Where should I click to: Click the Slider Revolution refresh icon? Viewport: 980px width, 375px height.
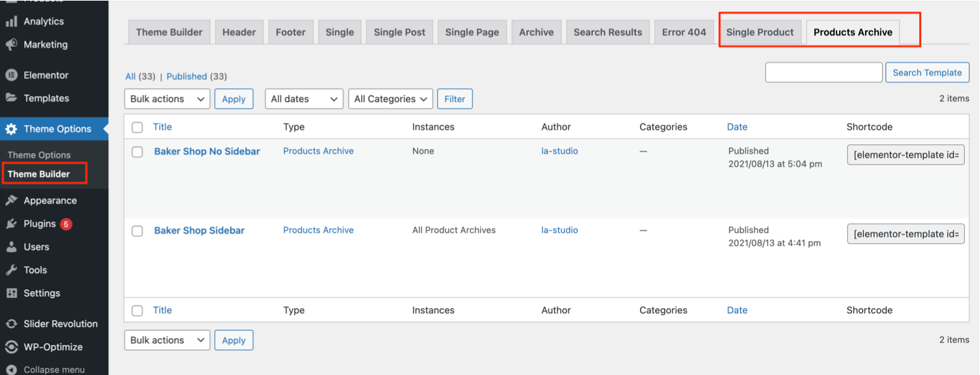point(12,324)
